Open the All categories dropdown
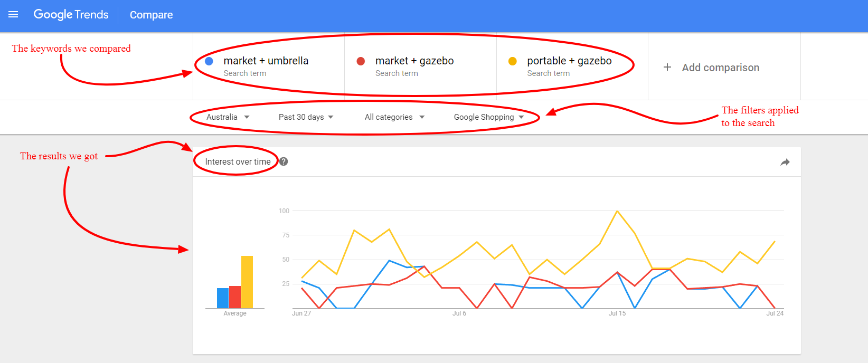Screen dimensions: 868x363 [x=395, y=117]
